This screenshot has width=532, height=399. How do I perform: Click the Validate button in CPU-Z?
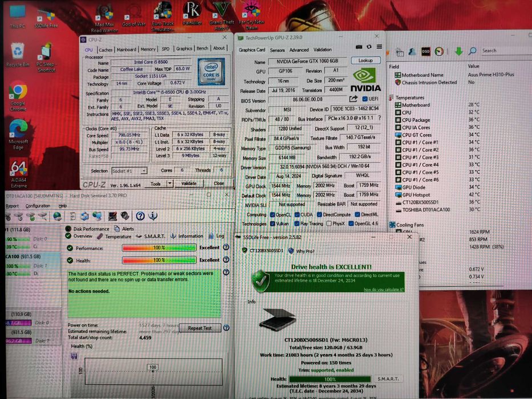click(189, 183)
